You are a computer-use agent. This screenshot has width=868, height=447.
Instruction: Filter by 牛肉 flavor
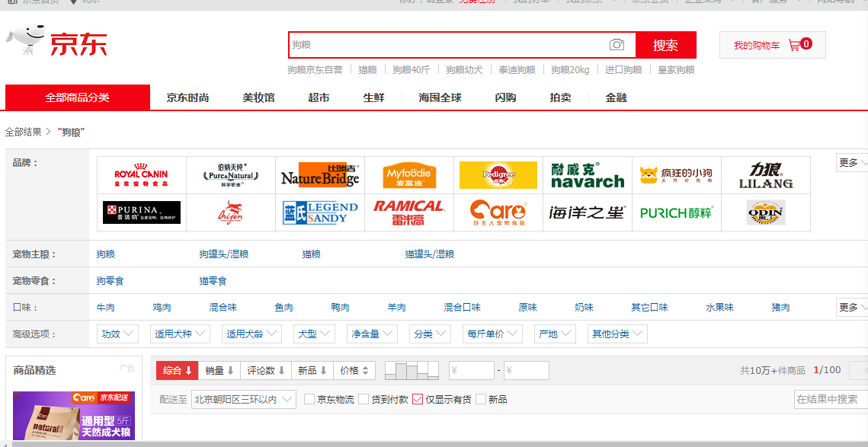click(x=106, y=307)
